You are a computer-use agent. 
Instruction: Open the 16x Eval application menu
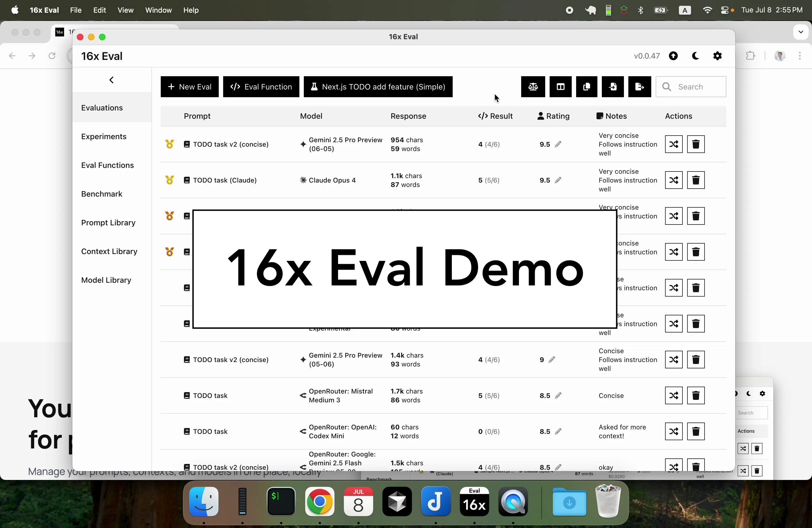point(44,10)
